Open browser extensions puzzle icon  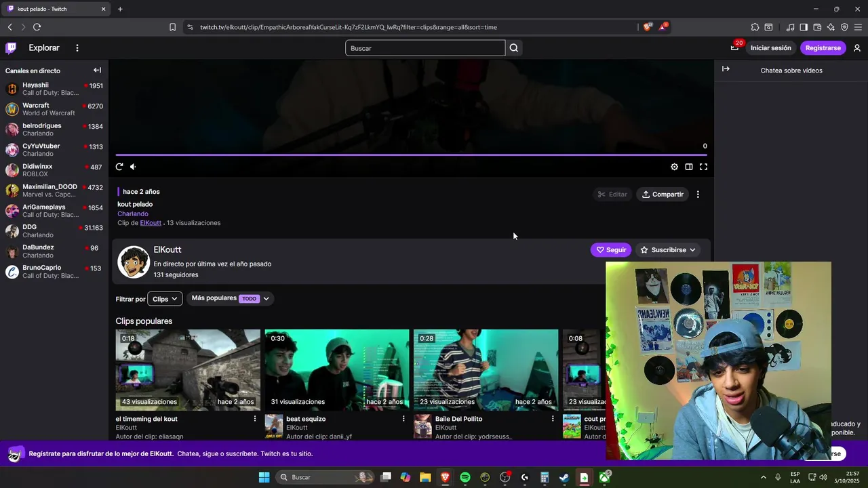coord(755,27)
